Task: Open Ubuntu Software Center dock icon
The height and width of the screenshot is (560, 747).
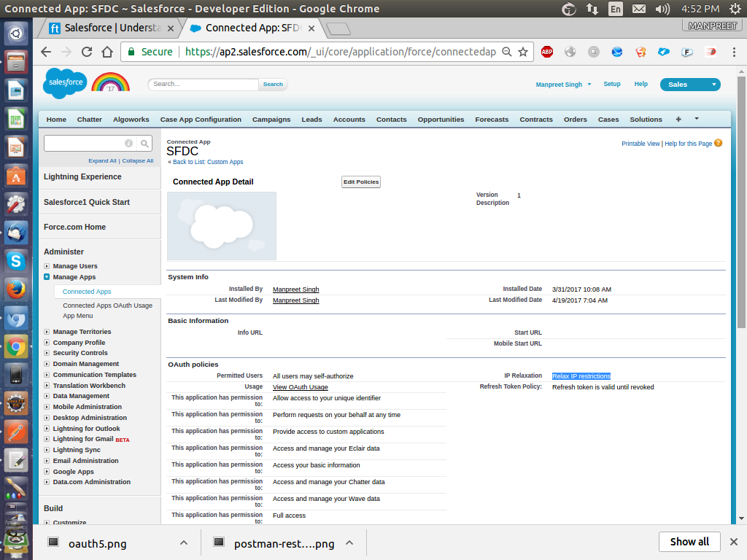Action: [16, 175]
